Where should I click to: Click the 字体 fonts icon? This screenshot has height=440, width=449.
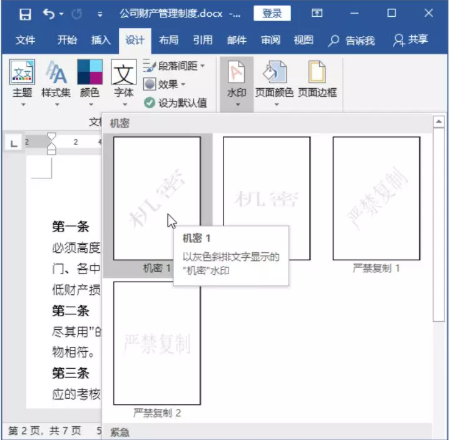point(124,72)
